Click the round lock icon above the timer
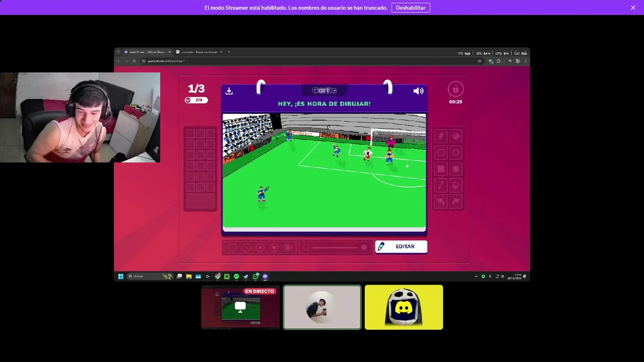Screen dimensions: 644x362 pos(455,89)
